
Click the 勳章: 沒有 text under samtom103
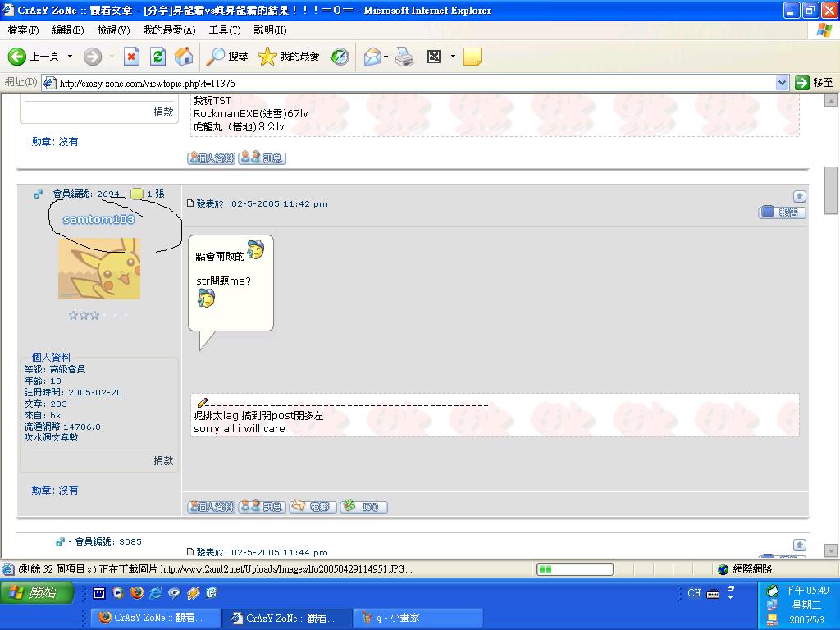point(55,491)
